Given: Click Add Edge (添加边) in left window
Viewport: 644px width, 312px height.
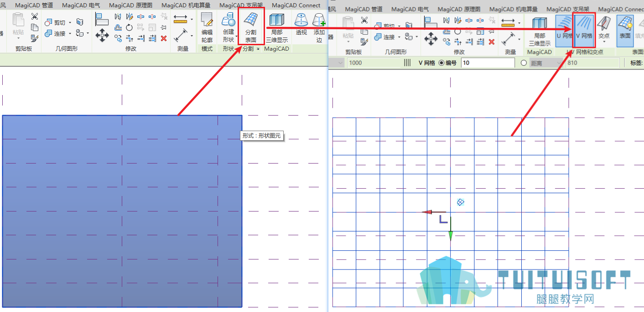Looking at the screenshot, I should 319,28.
